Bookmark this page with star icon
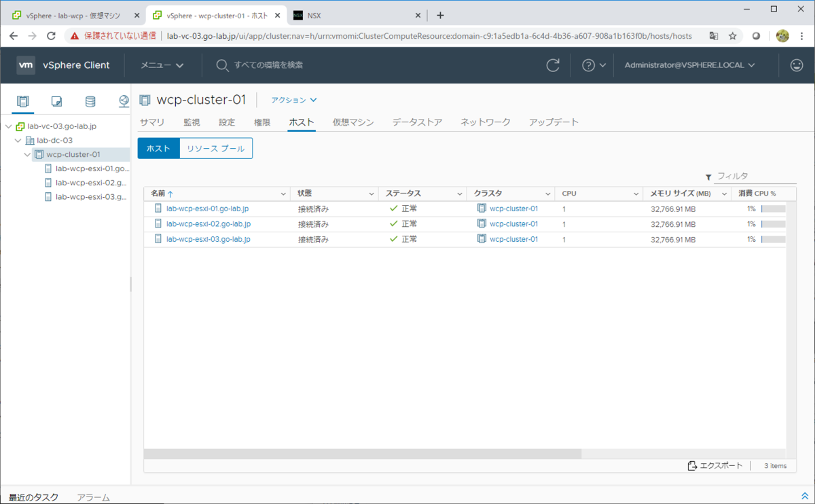 (x=733, y=36)
